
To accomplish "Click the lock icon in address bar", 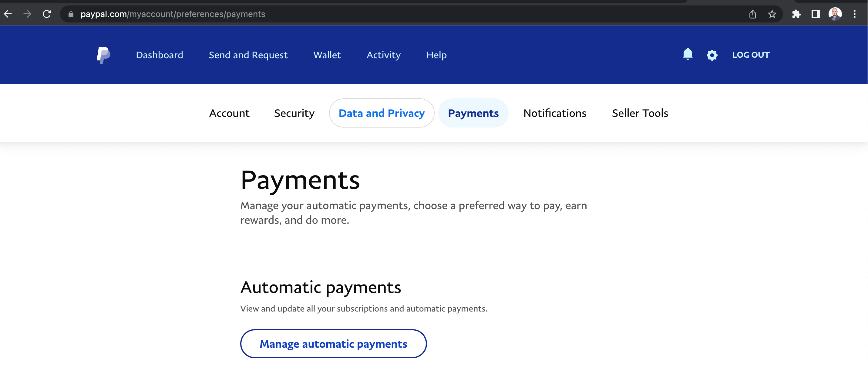I will point(71,14).
